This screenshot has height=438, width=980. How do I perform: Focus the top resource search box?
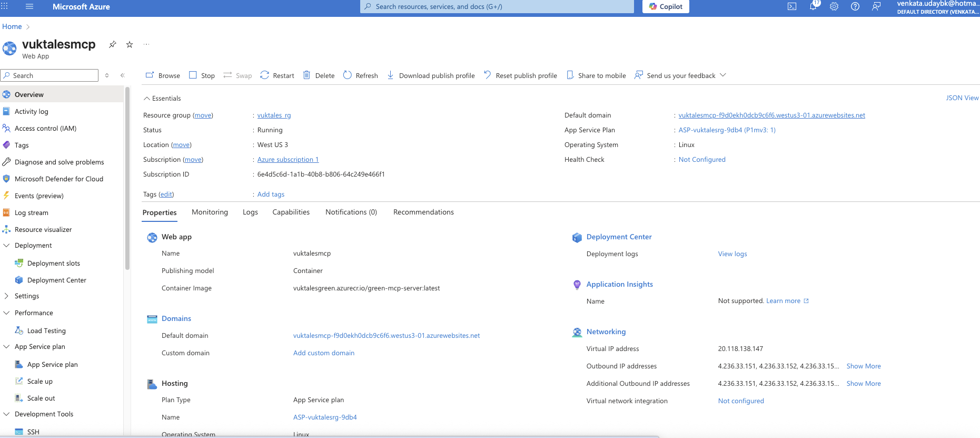[497, 7]
